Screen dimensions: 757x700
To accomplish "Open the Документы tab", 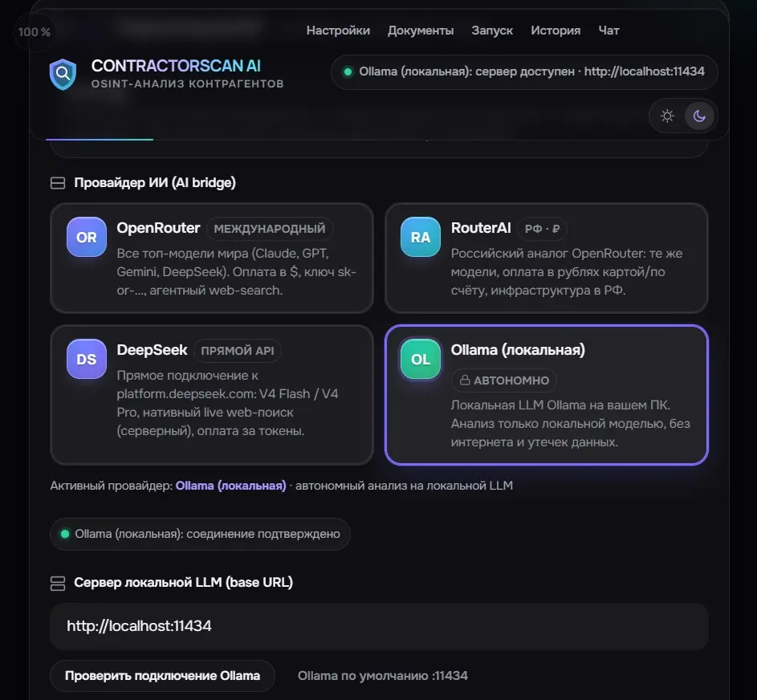I will (421, 31).
